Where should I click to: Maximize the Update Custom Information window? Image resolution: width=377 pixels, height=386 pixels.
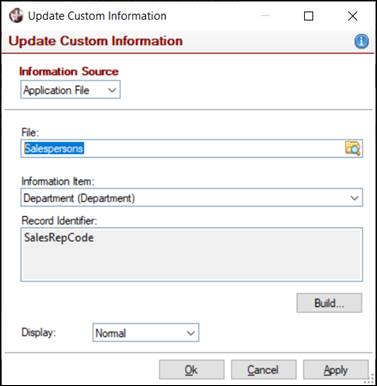(309, 16)
